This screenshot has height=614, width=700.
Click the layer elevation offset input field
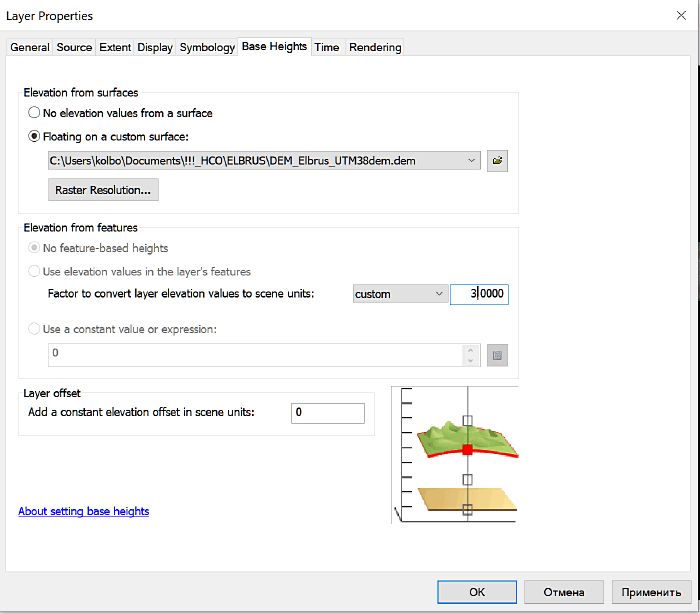327,413
